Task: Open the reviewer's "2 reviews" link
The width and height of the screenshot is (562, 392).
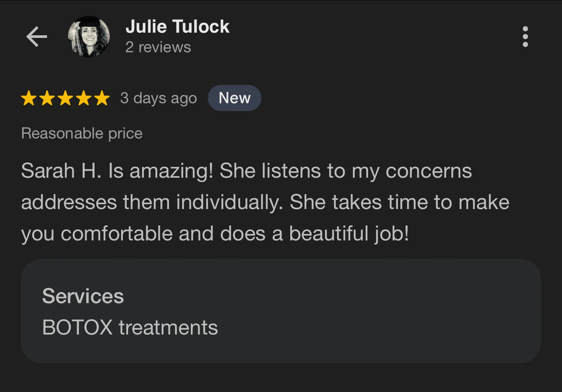Action: (158, 47)
